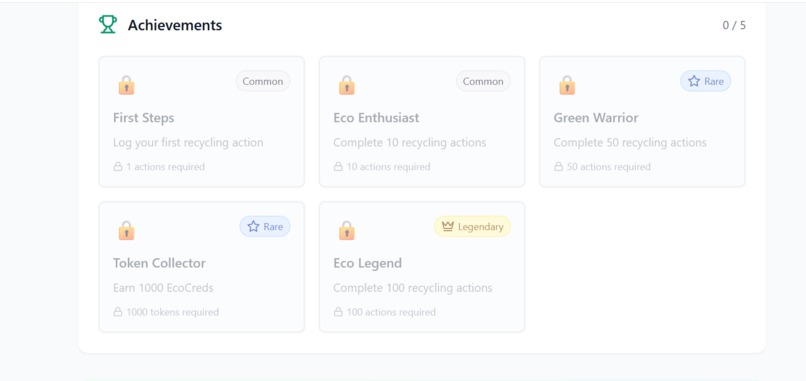The width and height of the screenshot is (806, 381).
Task: Click the '100 actions required' text
Action: [x=391, y=312]
